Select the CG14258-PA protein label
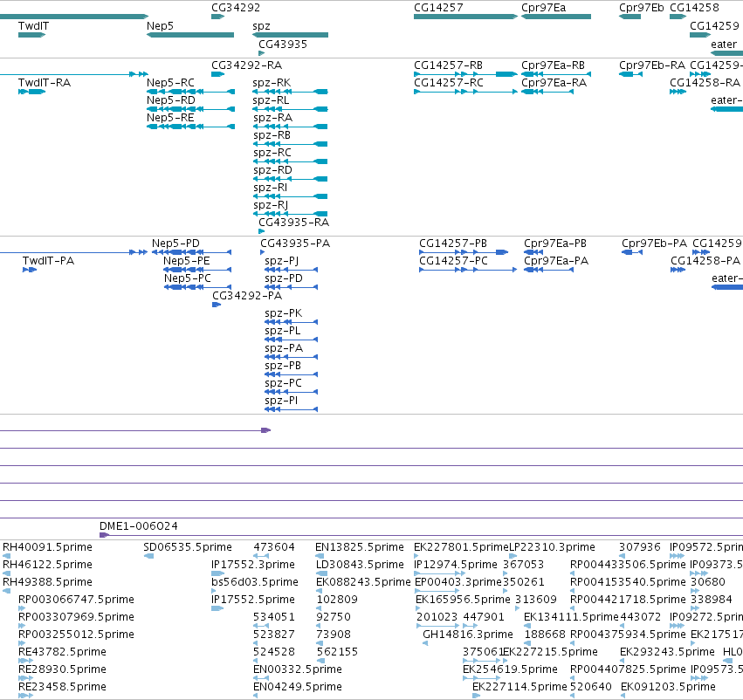Screen dimensions: 743x700 tap(705, 261)
